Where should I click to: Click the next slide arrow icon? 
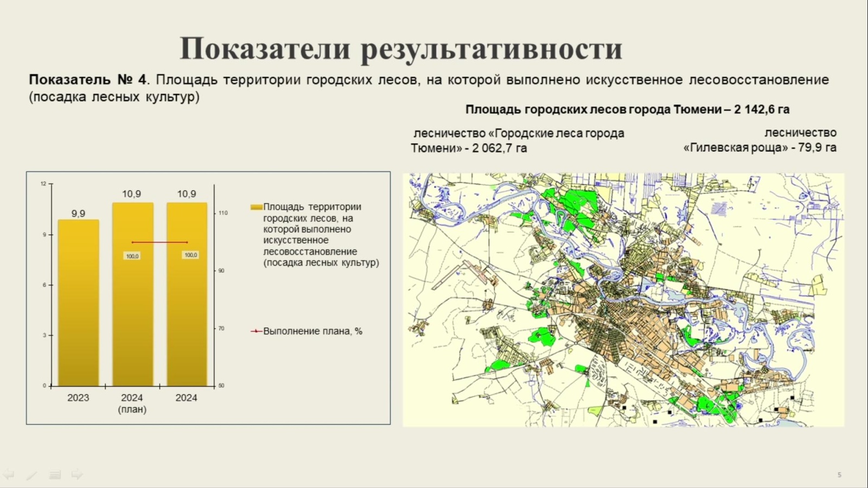coord(78,475)
